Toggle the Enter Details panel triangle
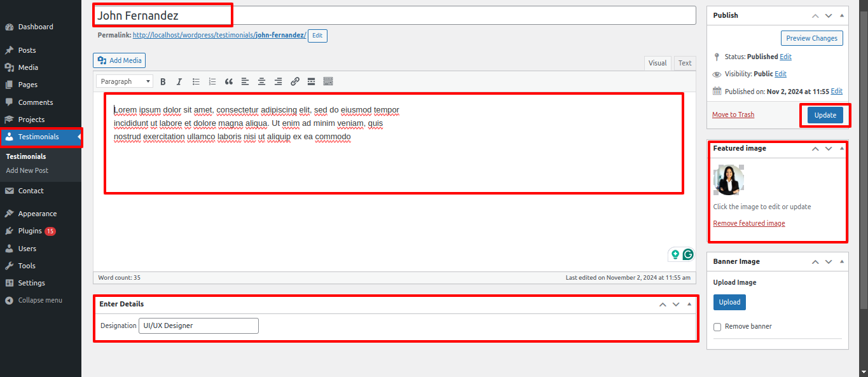The image size is (868, 377). (689, 305)
